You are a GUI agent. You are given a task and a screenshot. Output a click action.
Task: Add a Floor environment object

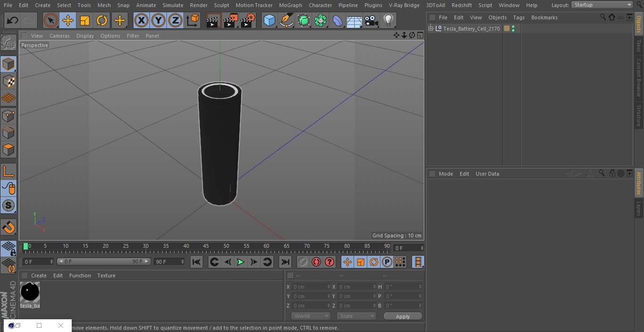tap(355, 20)
